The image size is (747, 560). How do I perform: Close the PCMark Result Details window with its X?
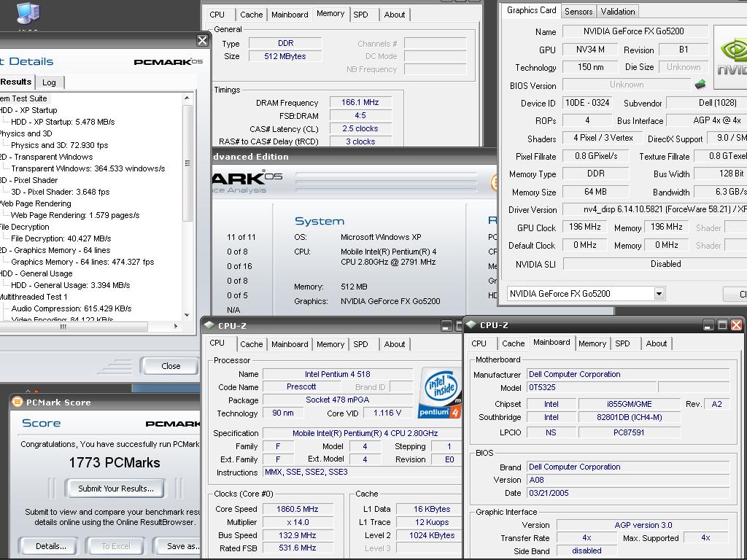click(x=203, y=41)
